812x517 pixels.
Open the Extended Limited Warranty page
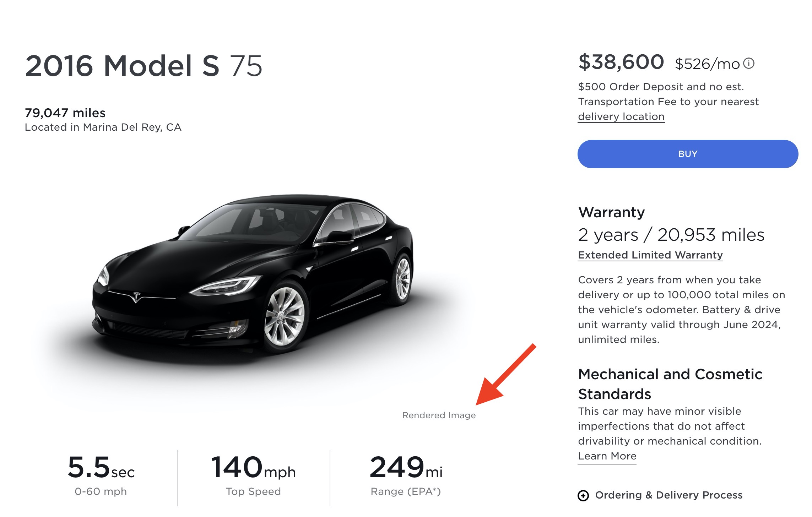point(650,254)
